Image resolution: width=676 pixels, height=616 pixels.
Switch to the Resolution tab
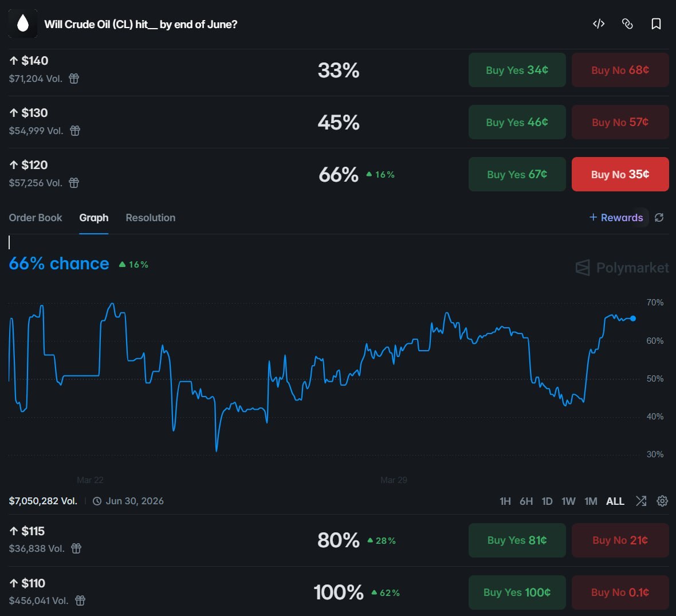point(151,218)
